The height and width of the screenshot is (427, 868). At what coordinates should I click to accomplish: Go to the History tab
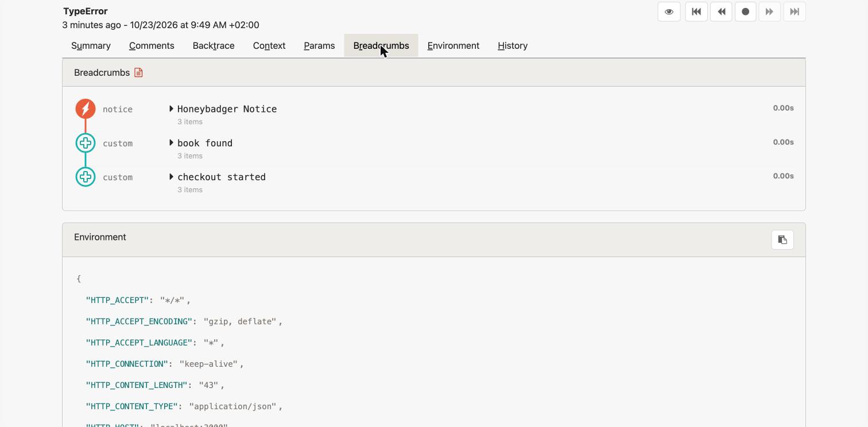click(x=513, y=46)
